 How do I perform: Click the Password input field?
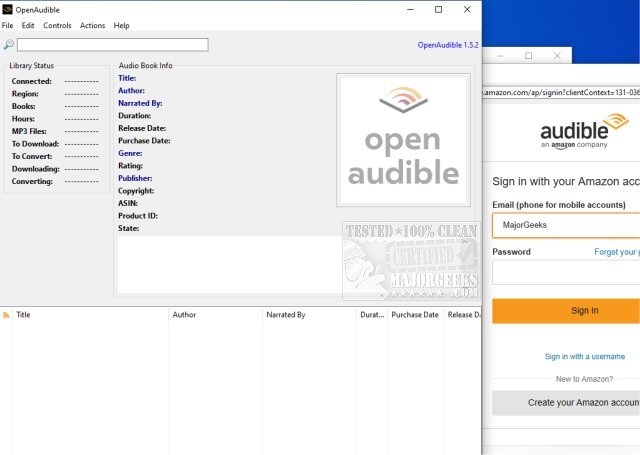[x=566, y=272]
